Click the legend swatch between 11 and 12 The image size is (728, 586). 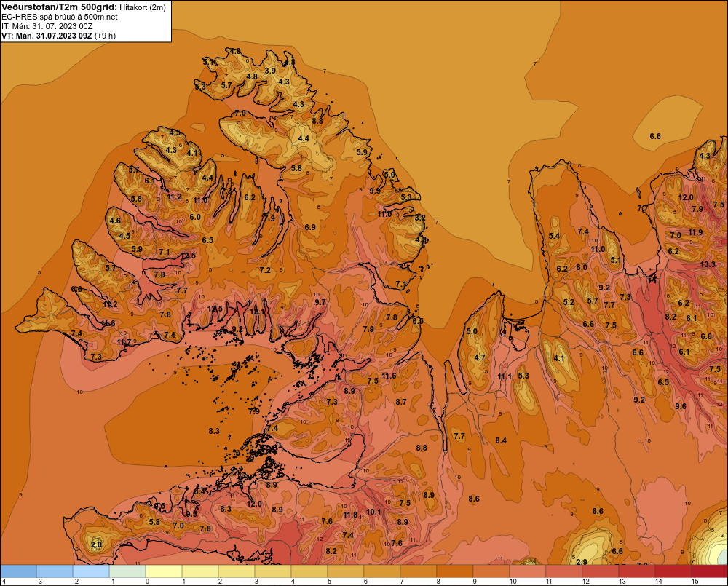564,571
